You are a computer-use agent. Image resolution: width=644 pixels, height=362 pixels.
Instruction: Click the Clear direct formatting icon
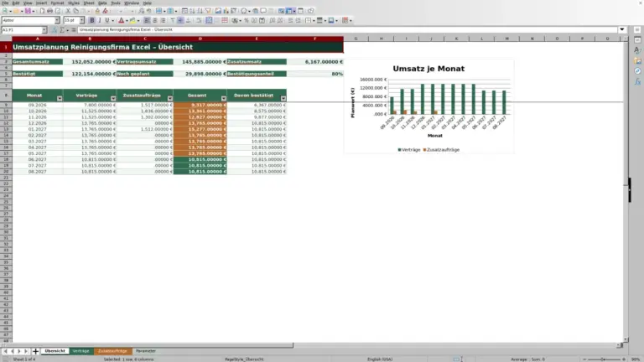point(105,11)
